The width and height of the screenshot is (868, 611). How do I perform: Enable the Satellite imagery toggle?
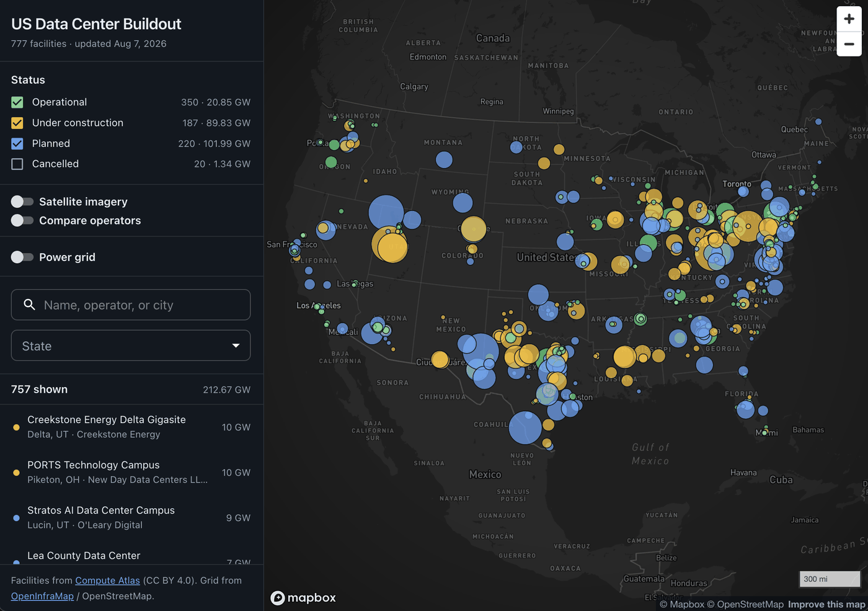pyautogui.click(x=22, y=202)
